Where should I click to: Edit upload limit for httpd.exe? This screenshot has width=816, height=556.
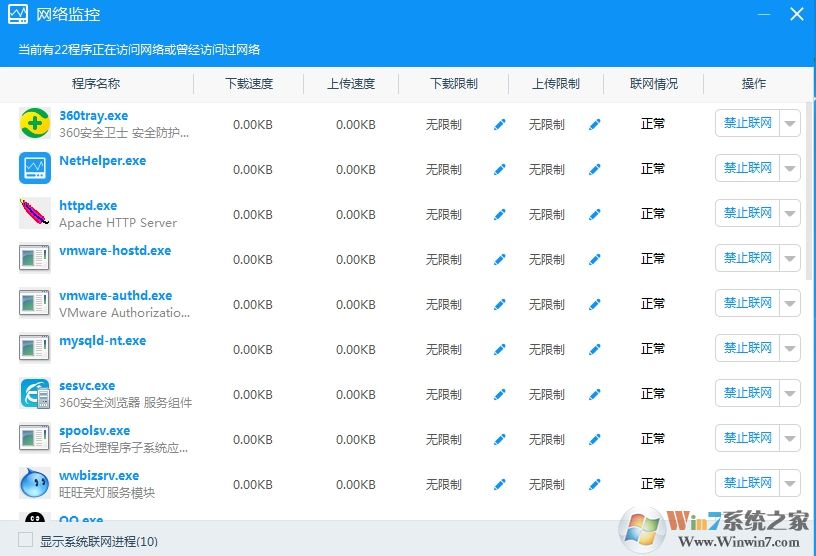coord(595,215)
